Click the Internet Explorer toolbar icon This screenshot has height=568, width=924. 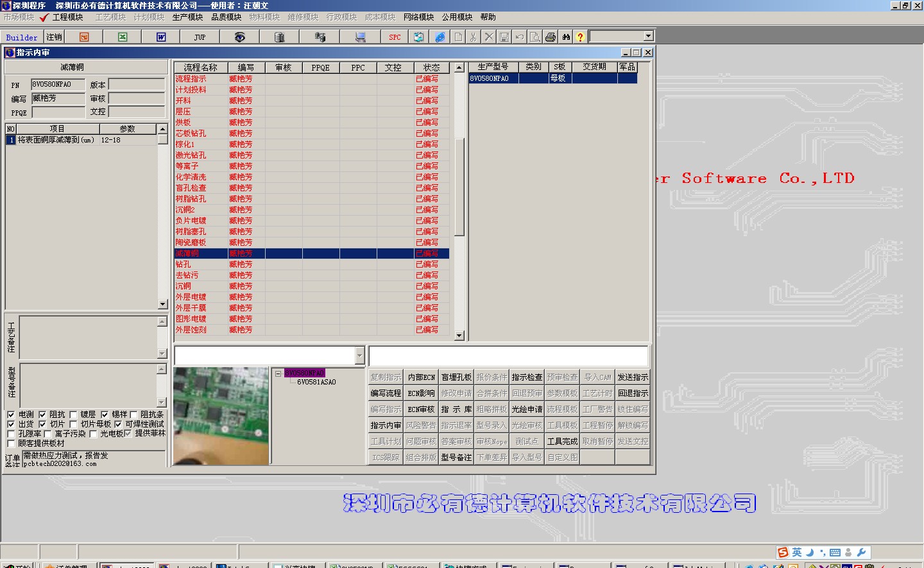(440, 37)
